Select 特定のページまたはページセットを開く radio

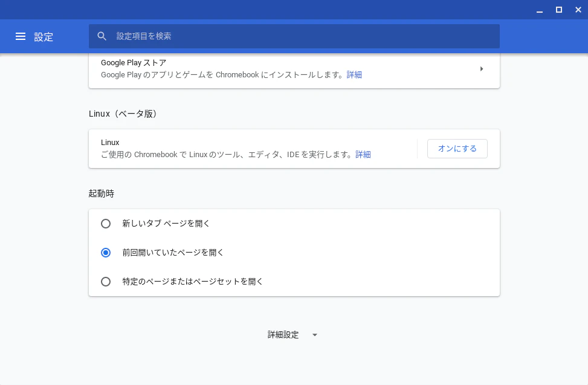pyautogui.click(x=106, y=282)
